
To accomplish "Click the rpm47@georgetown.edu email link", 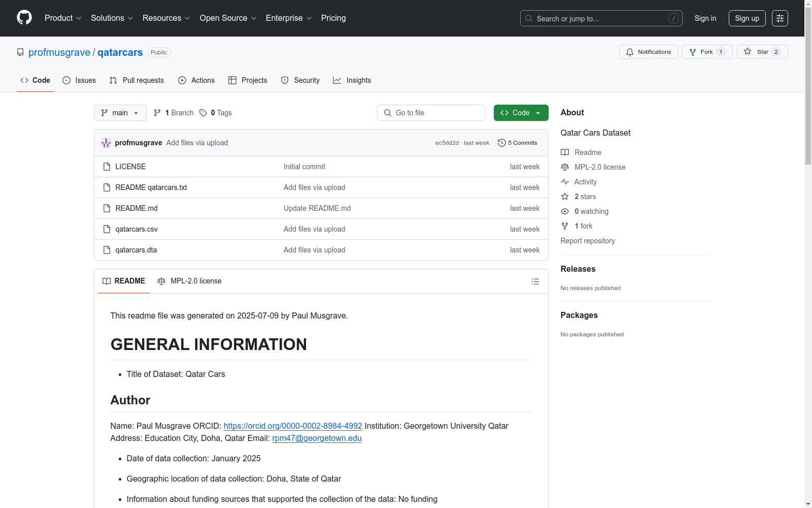I will 317,438.
